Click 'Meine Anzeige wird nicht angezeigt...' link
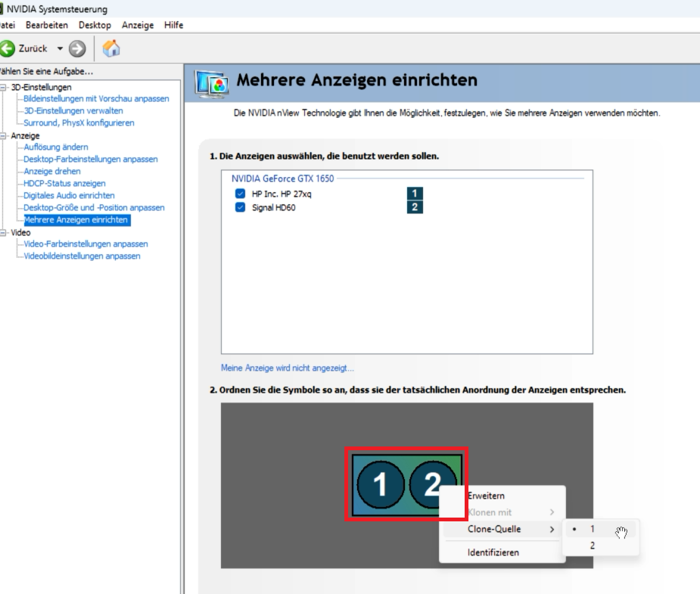The width and height of the screenshot is (700, 594). [288, 369]
